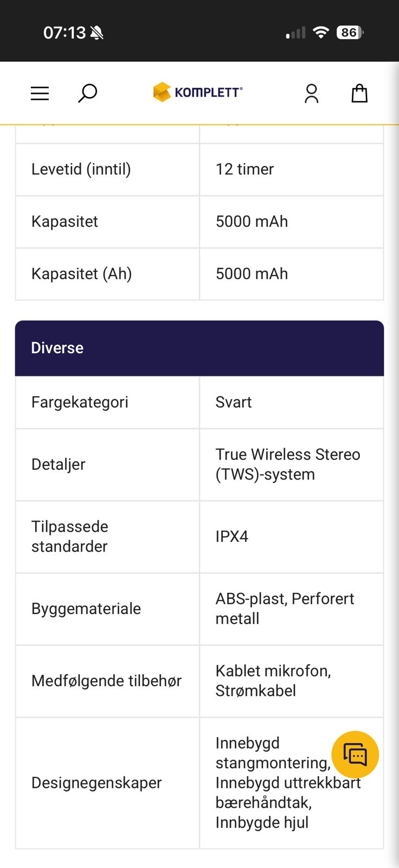The width and height of the screenshot is (399, 868).
Task: Open the yellow chat support button
Action: click(x=355, y=755)
